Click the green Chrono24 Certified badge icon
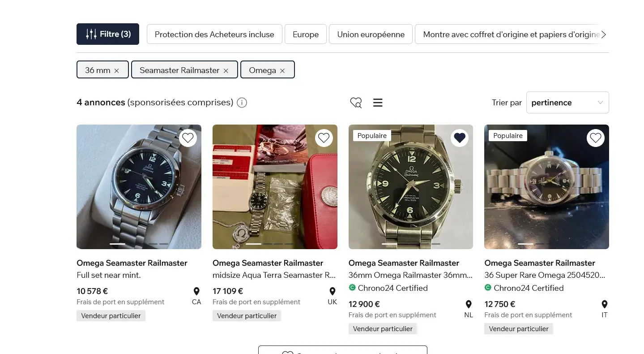Viewport: 644px width, 354px height. tap(352, 288)
